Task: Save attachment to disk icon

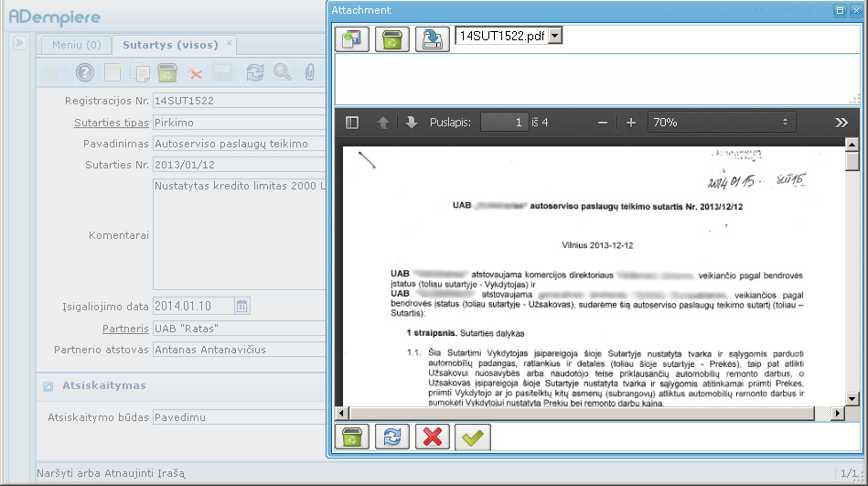Action: [433, 39]
